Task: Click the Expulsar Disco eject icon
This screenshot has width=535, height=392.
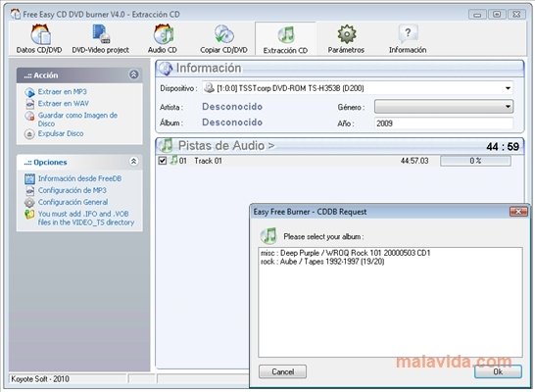Action: pos(29,134)
